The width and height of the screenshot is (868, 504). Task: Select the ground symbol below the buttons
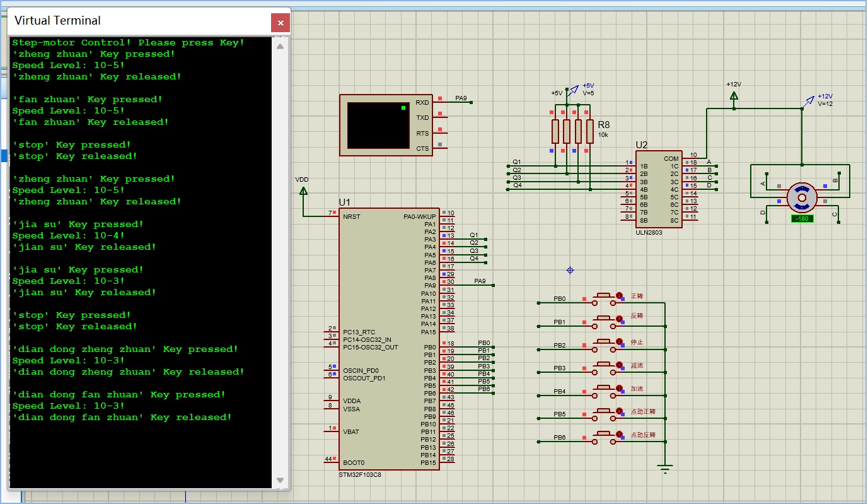tap(664, 469)
